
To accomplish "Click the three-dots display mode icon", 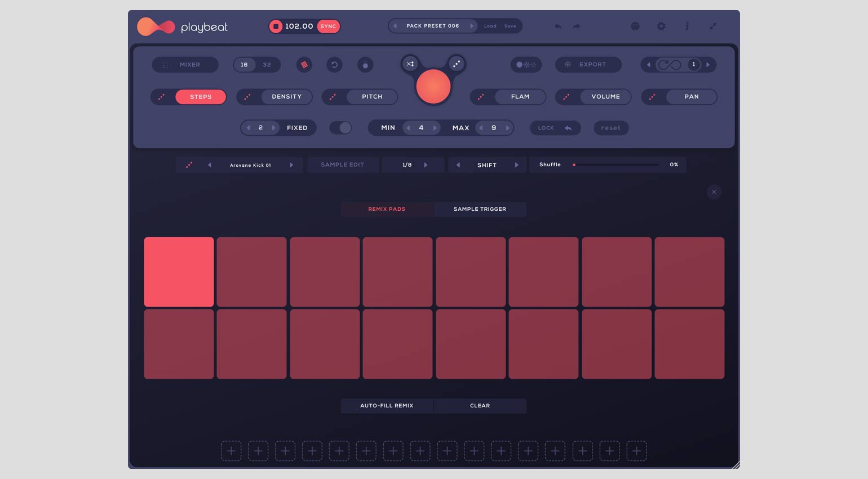I will [x=526, y=65].
